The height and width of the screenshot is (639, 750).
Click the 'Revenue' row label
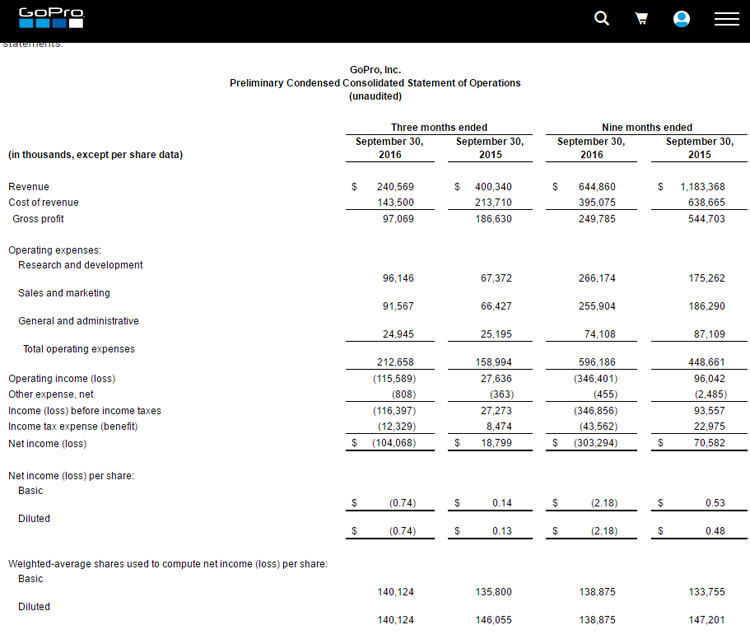(x=29, y=187)
